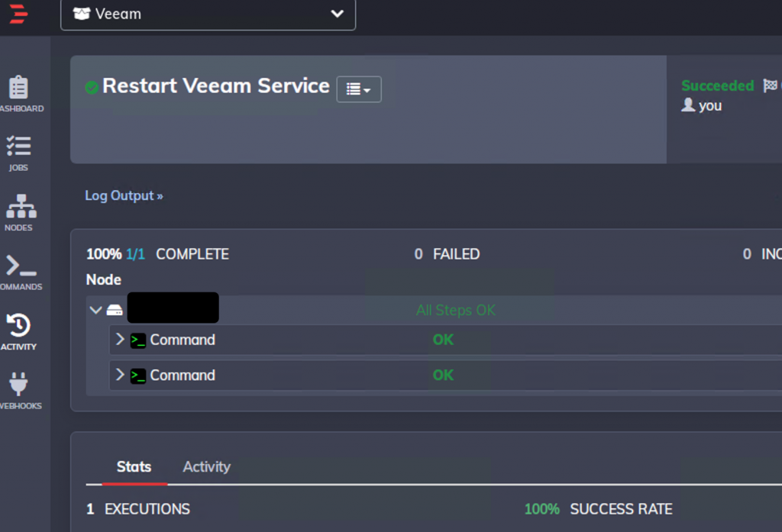
Task: Click the node server icon
Action: [115, 310]
